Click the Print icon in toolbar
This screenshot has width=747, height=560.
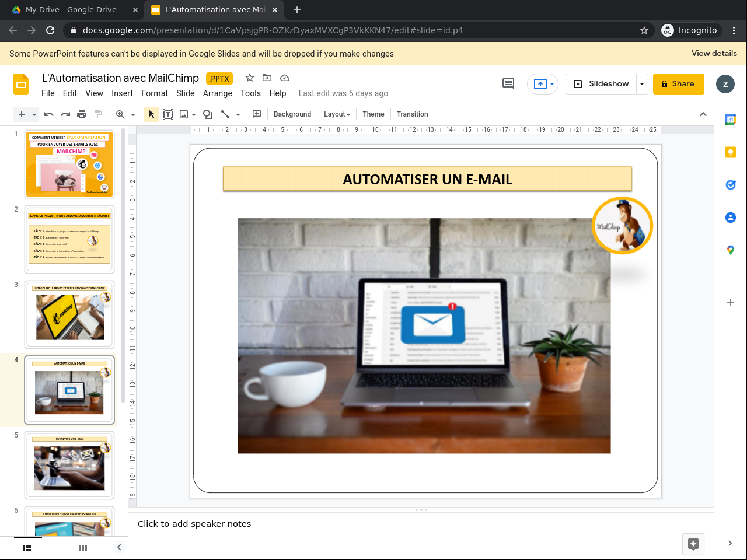[x=82, y=114]
